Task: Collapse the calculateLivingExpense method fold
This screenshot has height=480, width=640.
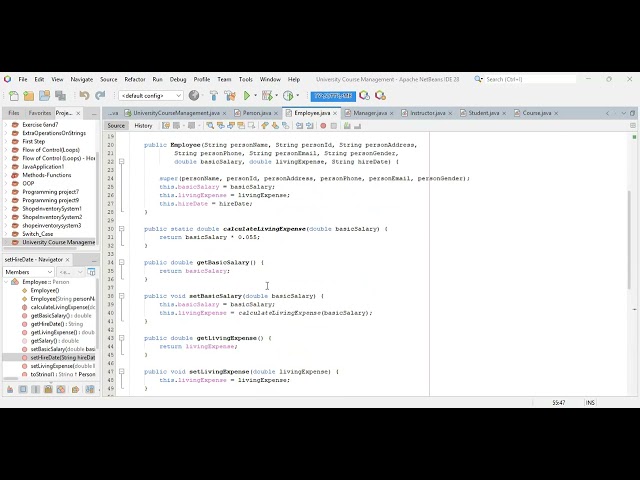Action: (122, 229)
